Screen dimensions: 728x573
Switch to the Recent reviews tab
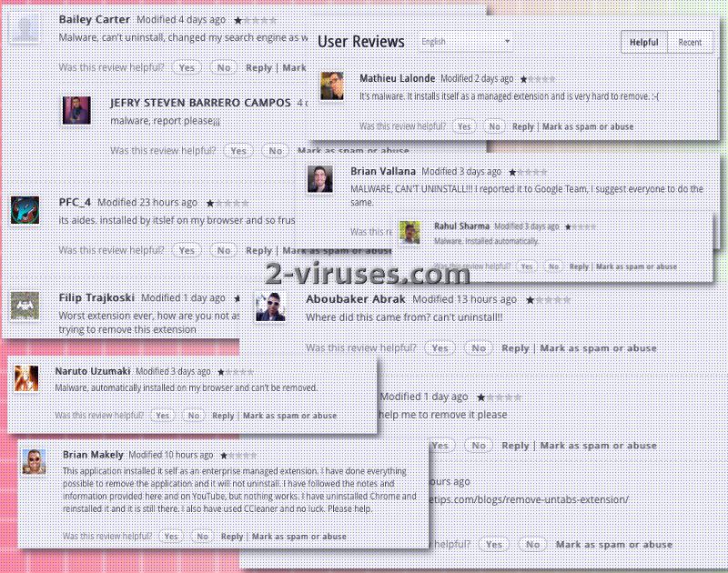coord(690,42)
